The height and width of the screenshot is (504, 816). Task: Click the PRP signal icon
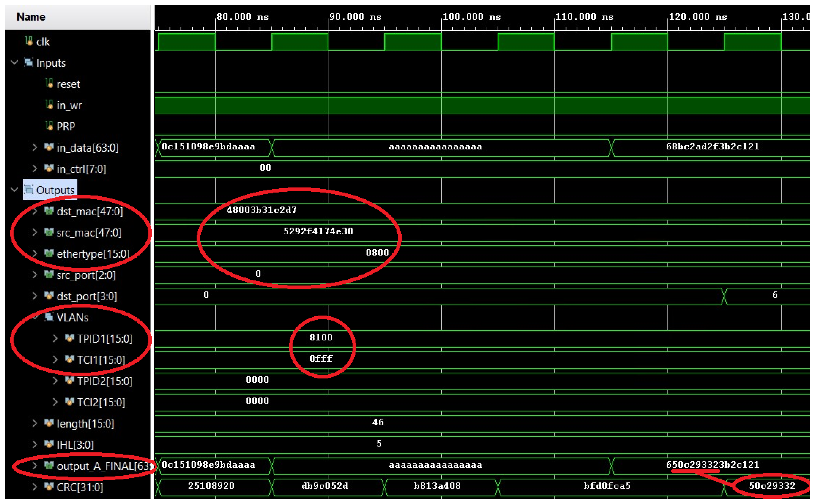click(49, 126)
